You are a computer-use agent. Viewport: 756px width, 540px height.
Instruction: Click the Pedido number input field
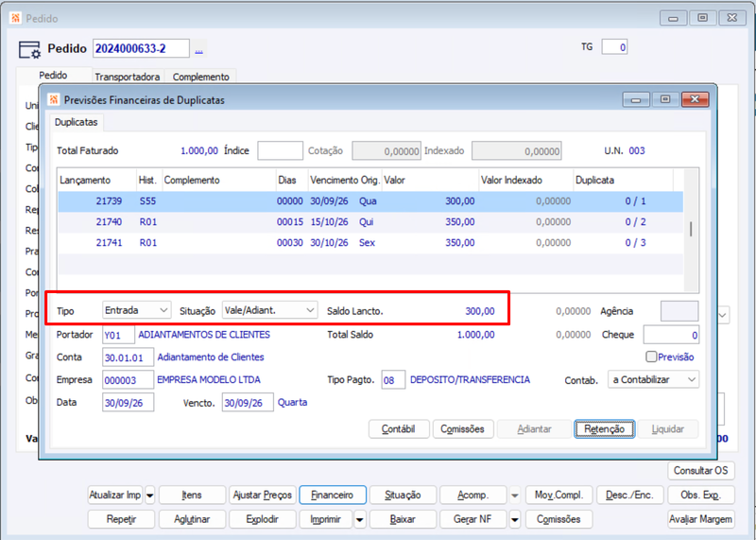(141, 49)
